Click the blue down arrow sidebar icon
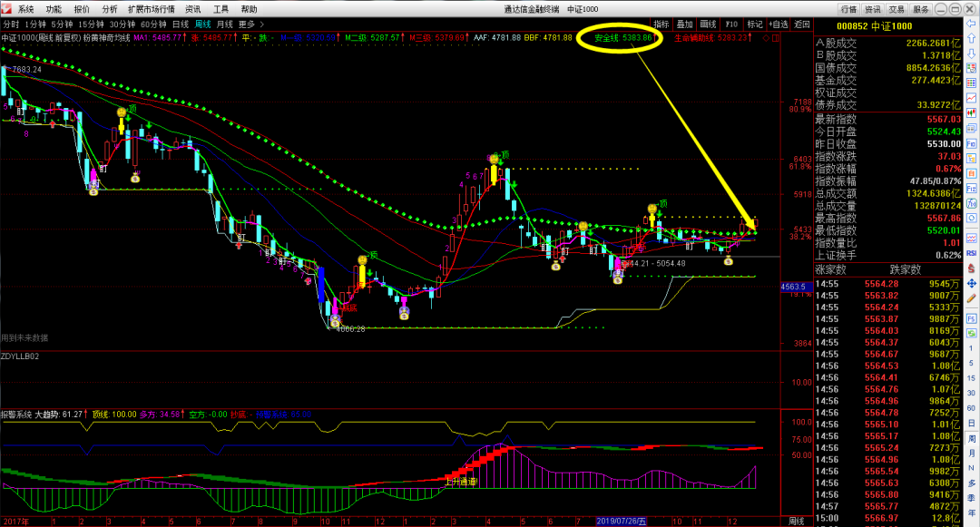The height and width of the screenshot is (527, 980). pyautogui.click(x=971, y=54)
